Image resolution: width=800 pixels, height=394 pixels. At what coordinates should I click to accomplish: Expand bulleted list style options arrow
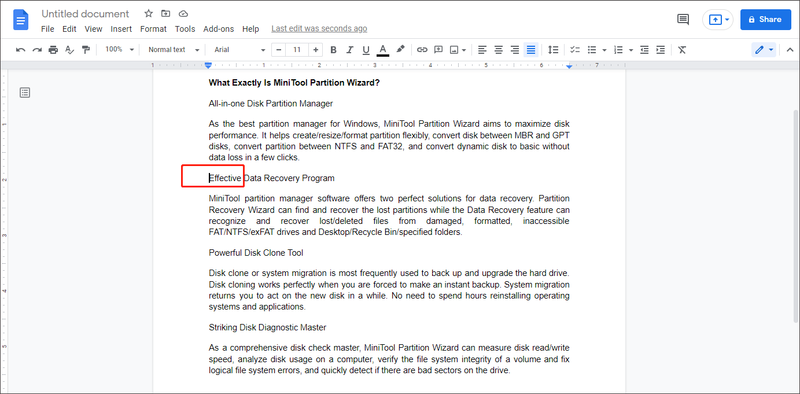(x=604, y=50)
